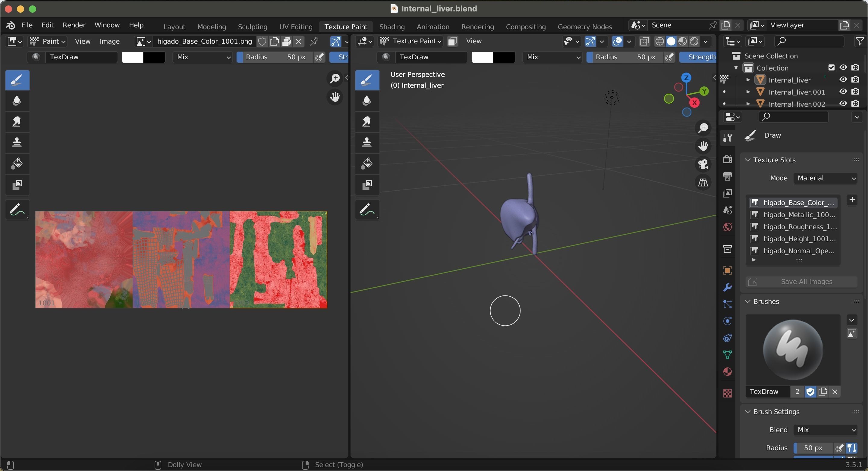
Task: Click the TexDraw brush preview thumbnail
Action: pos(793,350)
